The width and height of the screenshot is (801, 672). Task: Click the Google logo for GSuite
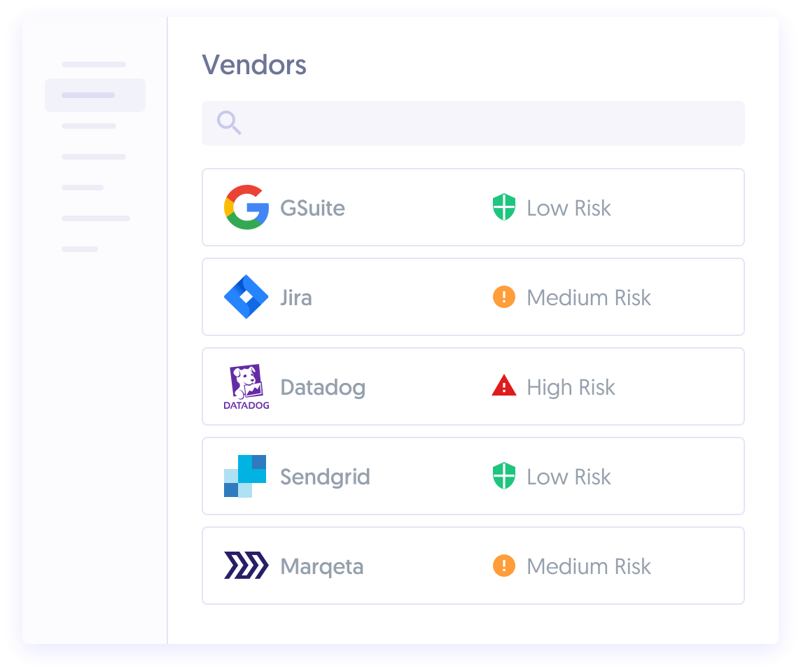(x=246, y=207)
